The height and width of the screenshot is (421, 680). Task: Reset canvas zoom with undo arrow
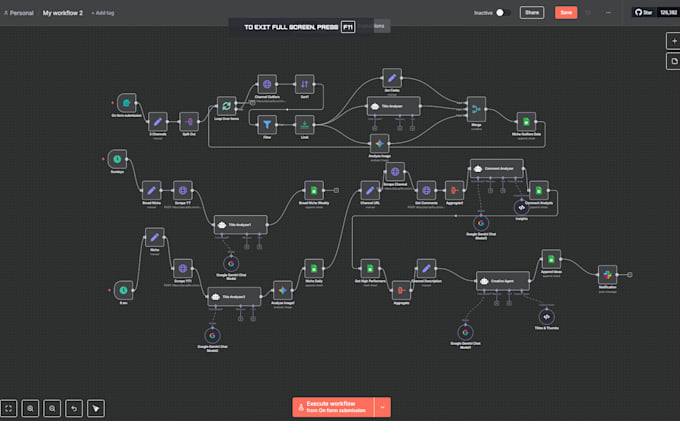coord(74,408)
